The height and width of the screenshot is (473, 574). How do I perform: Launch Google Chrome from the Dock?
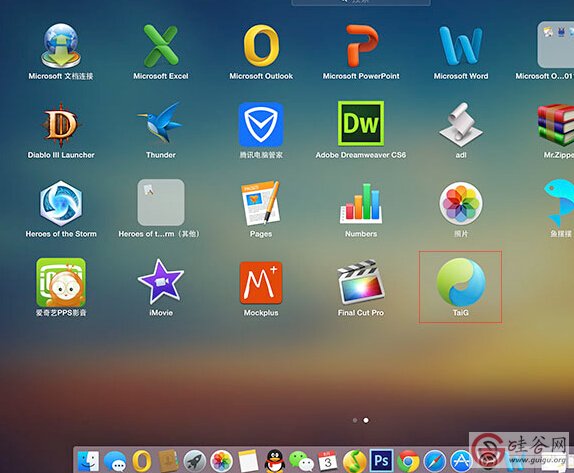(408, 461)
